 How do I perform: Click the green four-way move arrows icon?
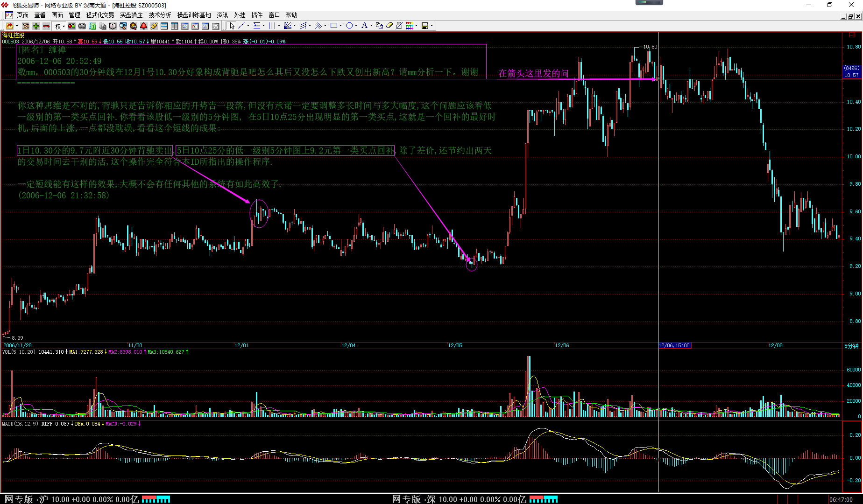[x=36, y=26]
